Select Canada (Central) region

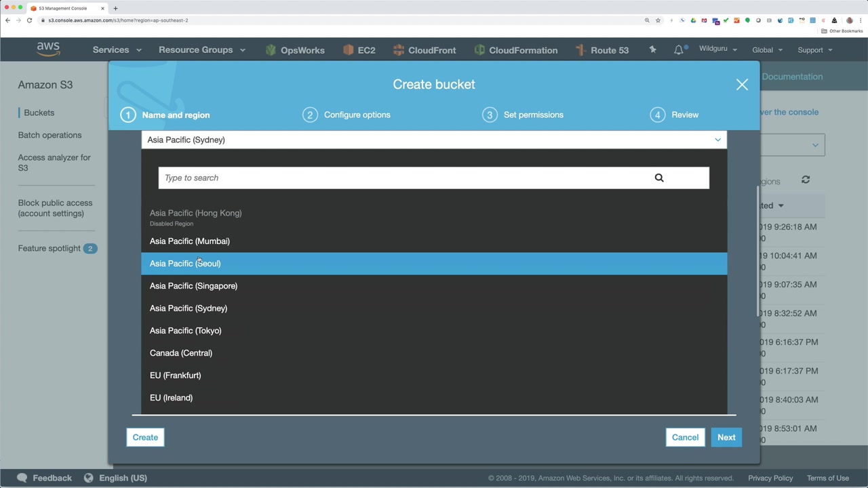(x=434, y=353)
